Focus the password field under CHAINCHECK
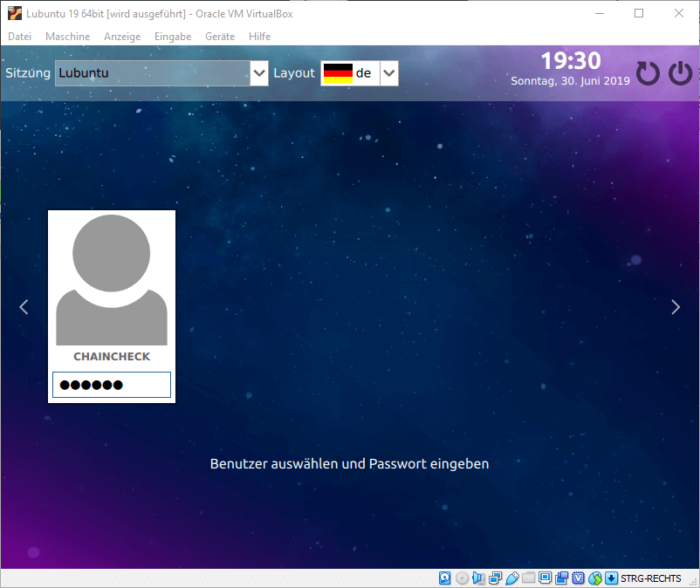 tap(112, 385)
